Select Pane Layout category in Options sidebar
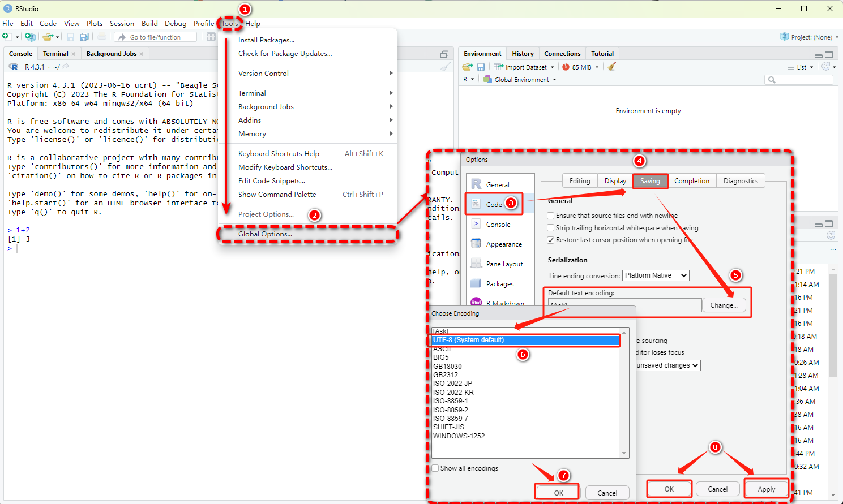Screen dimensions: 843x504 tap(500, 264)
